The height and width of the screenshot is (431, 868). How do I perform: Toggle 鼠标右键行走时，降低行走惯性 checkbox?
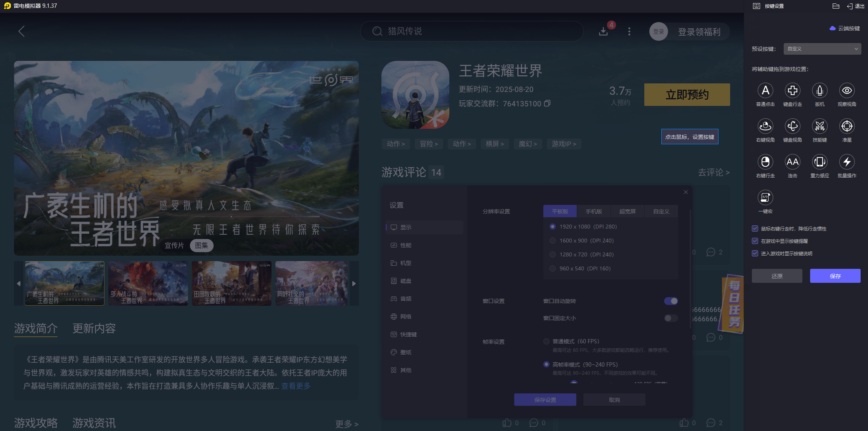tap(755, 228)
